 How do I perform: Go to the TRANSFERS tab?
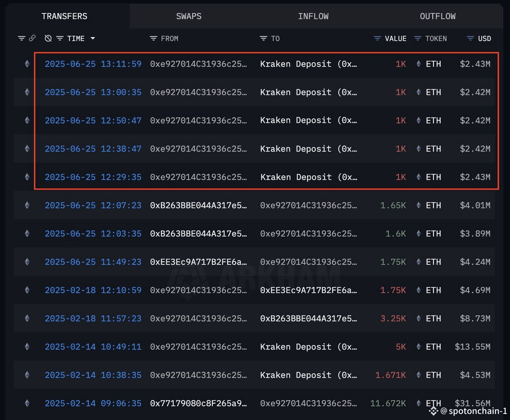point(64,16)
